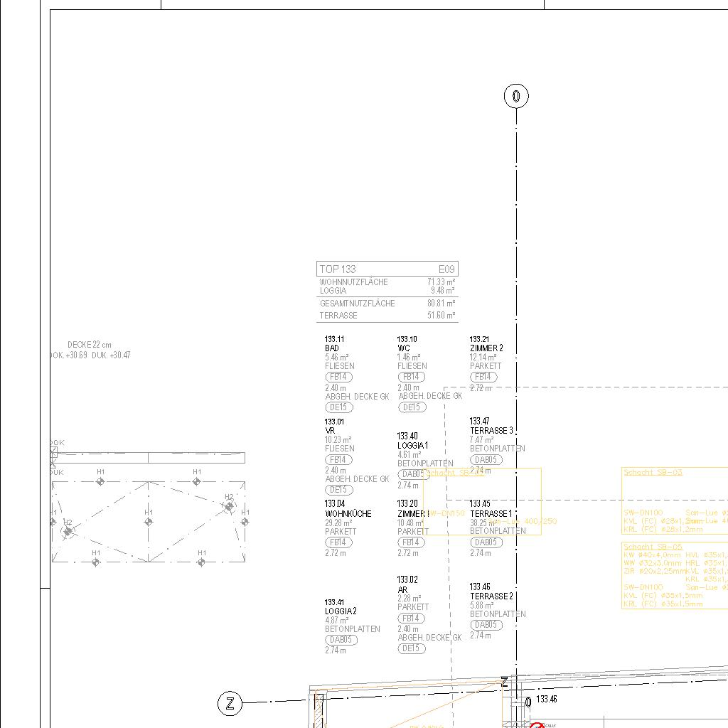
Task: Click the 1.46 m² area of WC
Action: tap(409, 358)
